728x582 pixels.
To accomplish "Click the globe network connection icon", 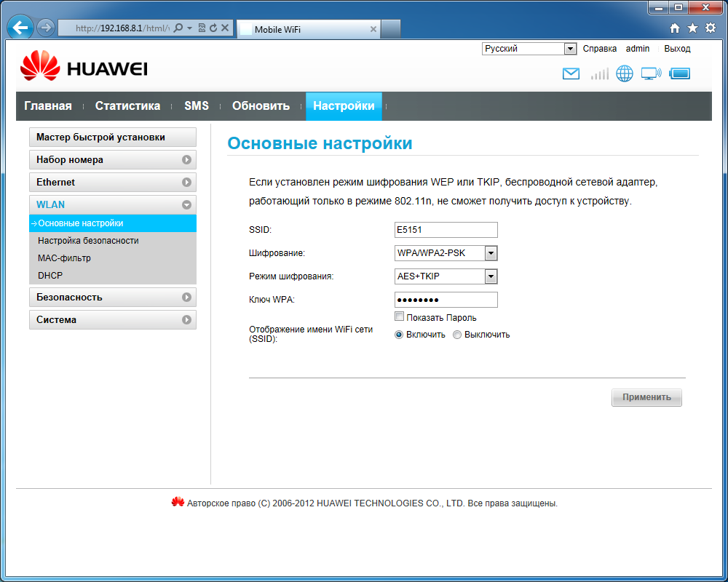I will click(625, 73).
